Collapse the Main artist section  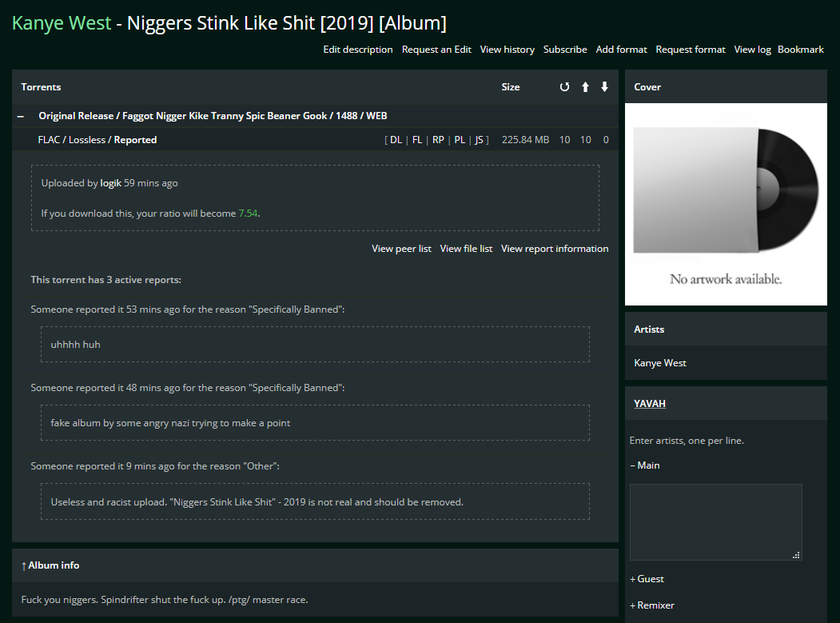click(x=645, y=465)
